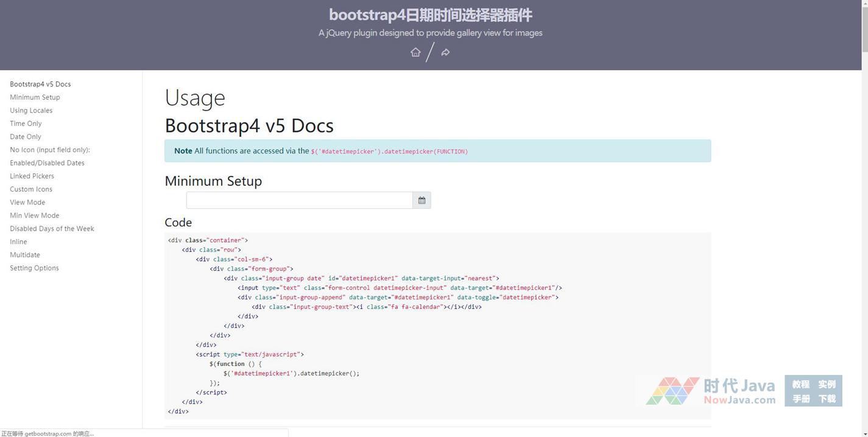868x437 pixels.
Task: Click the page vertical scrollbar down arrow
Action: pos(864,433)
